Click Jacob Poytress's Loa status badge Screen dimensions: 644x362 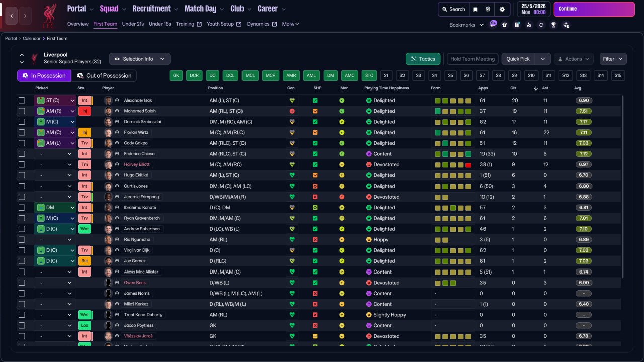click(x=85, y=325)
